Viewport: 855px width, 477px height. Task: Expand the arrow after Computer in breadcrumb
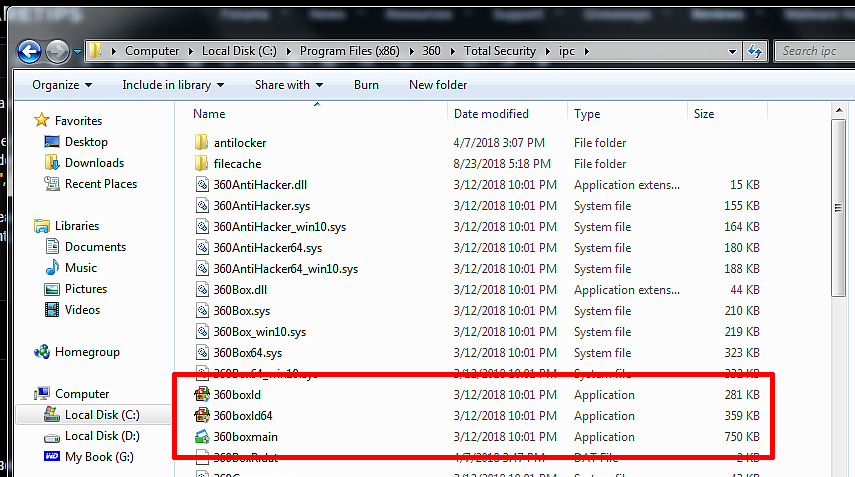click(x=191, y=51)
